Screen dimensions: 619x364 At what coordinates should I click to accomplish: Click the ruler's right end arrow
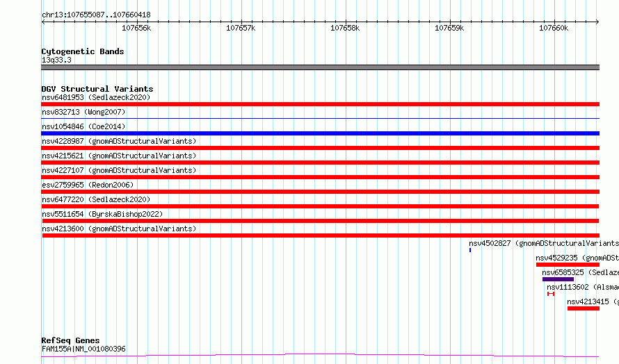pyautogui.click(x=597, y=22)
